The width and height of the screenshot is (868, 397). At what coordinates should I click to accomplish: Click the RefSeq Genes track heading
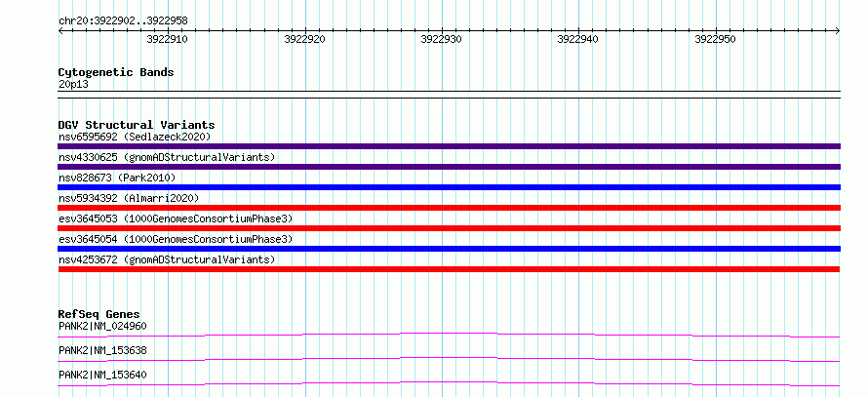click(x=99, y=314)
